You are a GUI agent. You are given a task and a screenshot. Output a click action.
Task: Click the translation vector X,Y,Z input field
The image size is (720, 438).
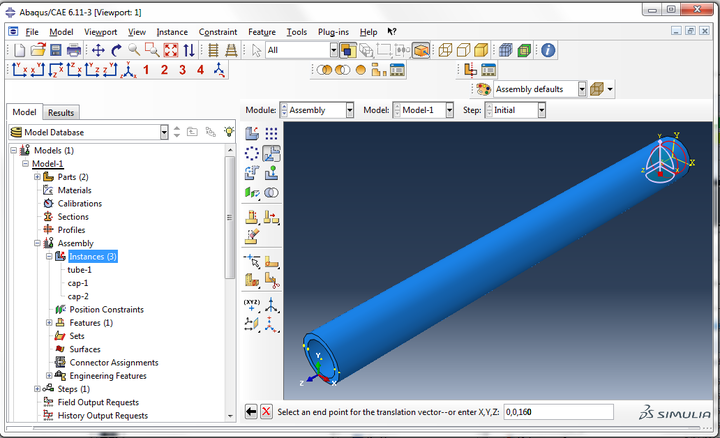coord(558,412)
